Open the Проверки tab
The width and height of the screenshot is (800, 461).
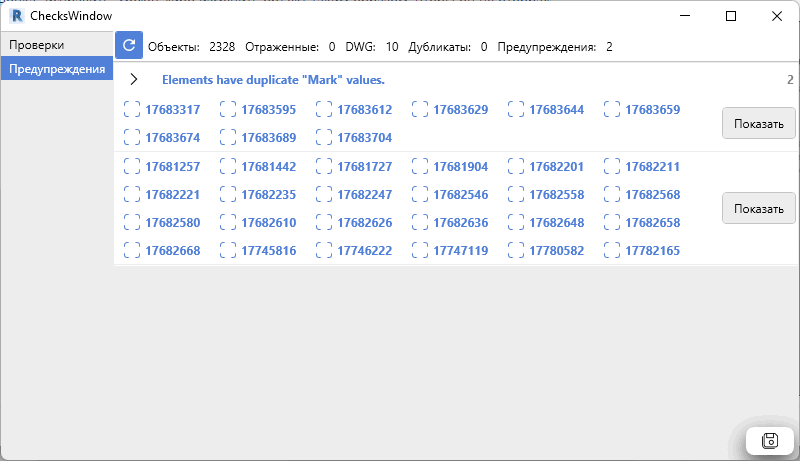pyautogui.click(x=57, y=45)
